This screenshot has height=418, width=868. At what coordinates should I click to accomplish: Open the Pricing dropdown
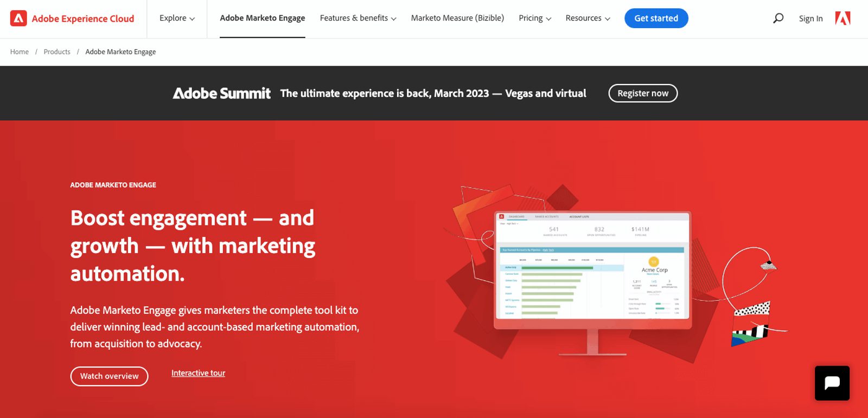tap(535, 18)
